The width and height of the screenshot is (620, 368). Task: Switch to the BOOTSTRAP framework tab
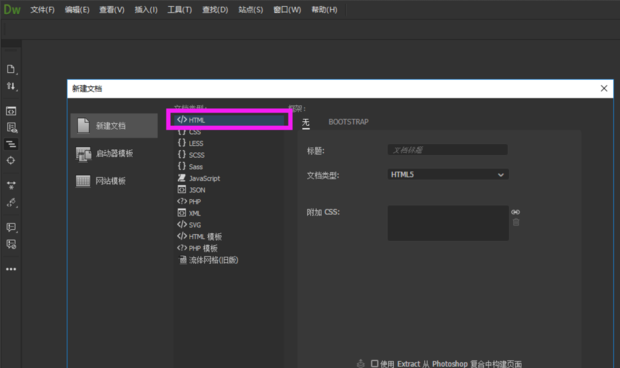348,122
